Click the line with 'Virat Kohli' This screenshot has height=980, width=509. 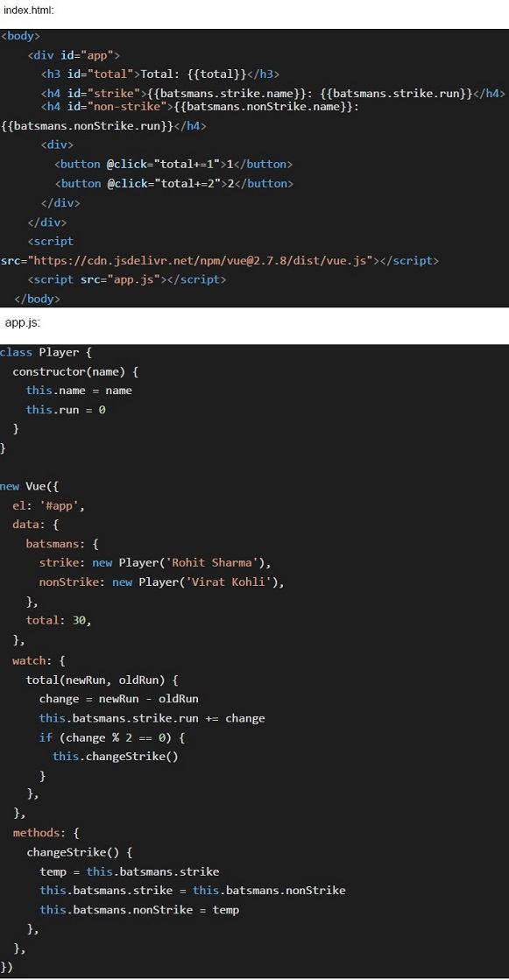pyautogui.click(x=162, y=582)
